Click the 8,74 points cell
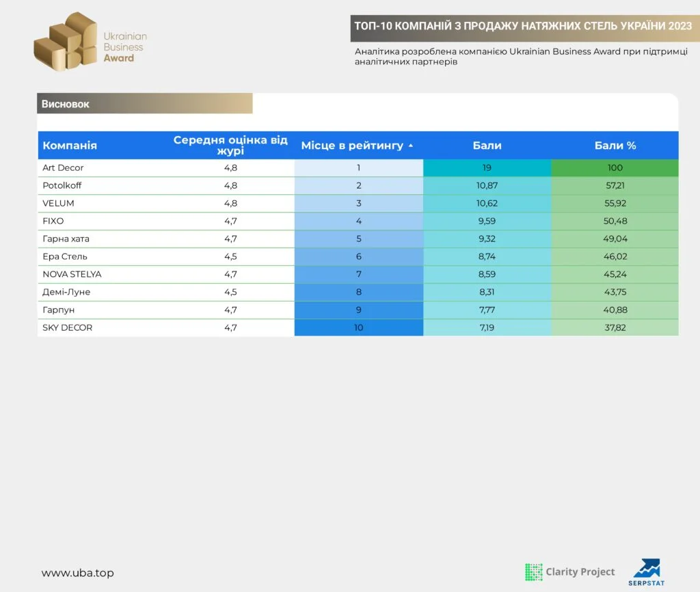Image resolution: width=700 pixels, height=592 pixels. (487, 257)
